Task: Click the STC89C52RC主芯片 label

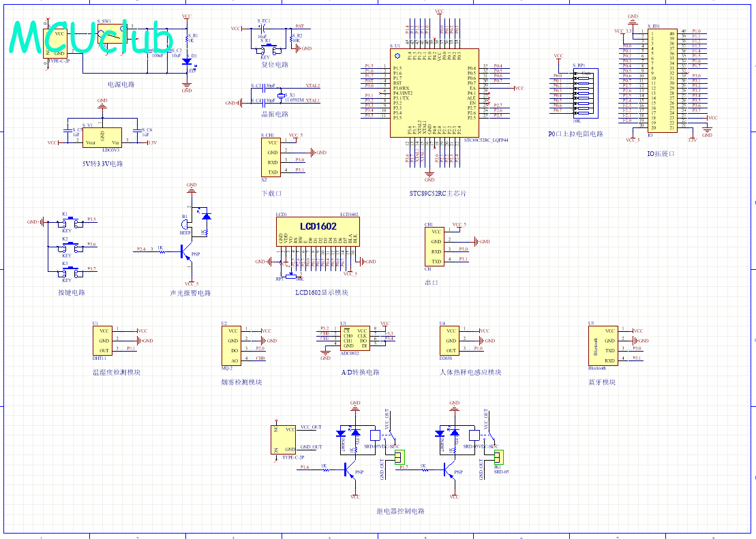Action: [438, 194]
